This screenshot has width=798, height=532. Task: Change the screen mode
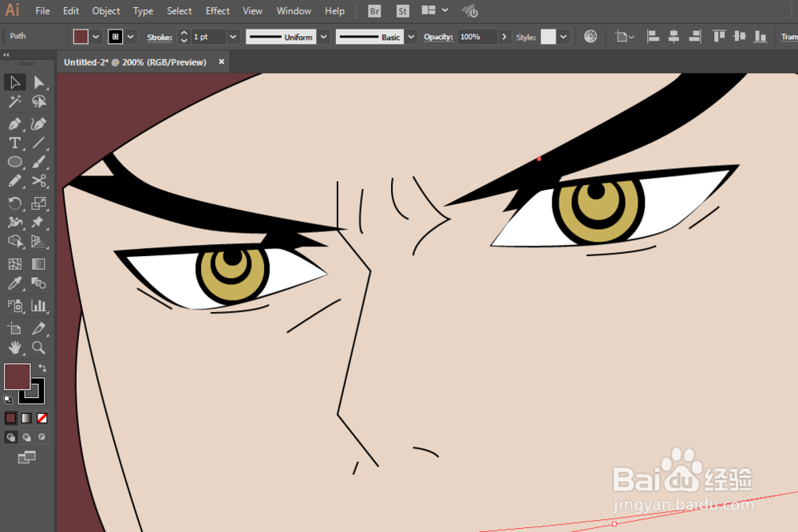click(26, 457)
